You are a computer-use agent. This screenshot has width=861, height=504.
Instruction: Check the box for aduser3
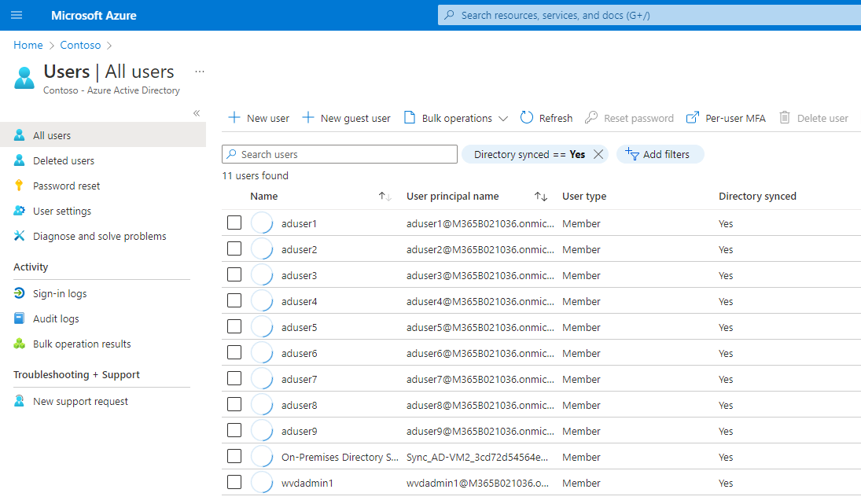[x=234, y=274]
